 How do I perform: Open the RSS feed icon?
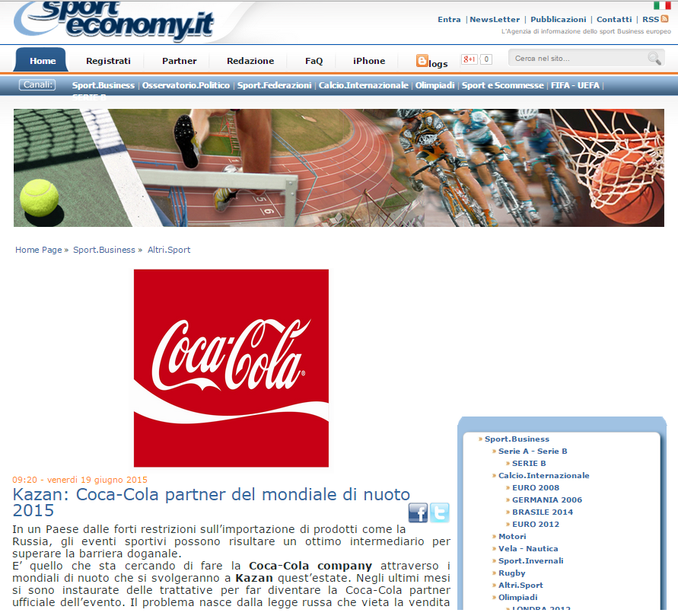[x=664, y=19]
